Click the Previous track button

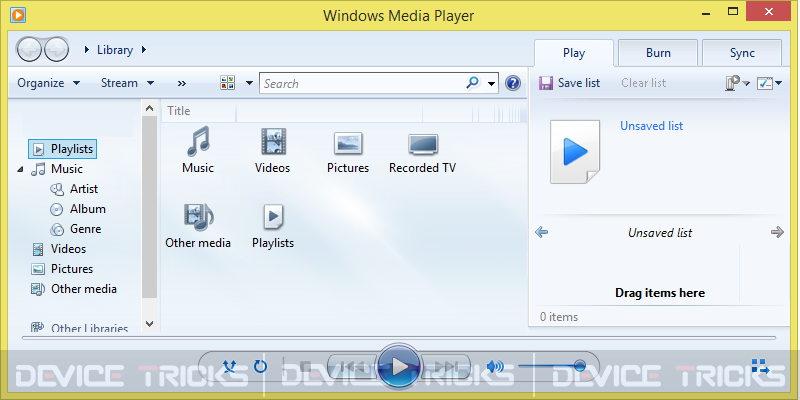tap(352, 366)
